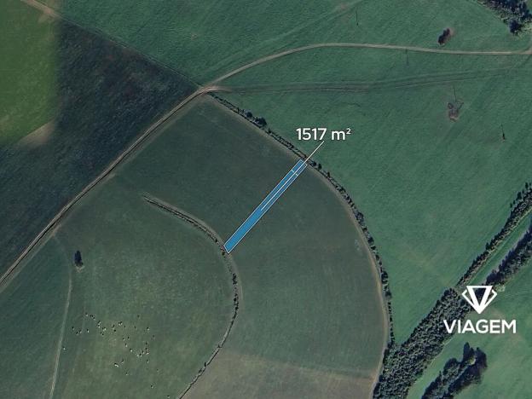Click the dirt road junction near top center
The height and width of the screenshot is (399, 532).
207,89
